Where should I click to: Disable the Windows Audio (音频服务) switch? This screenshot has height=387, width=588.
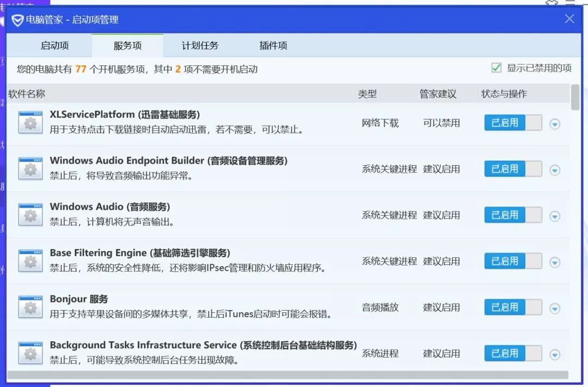513,215
